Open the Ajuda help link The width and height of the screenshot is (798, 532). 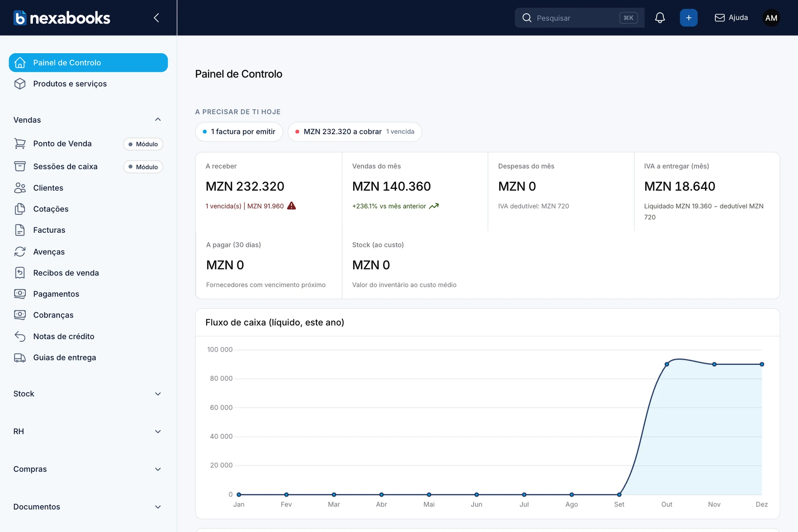pos(731,18)
